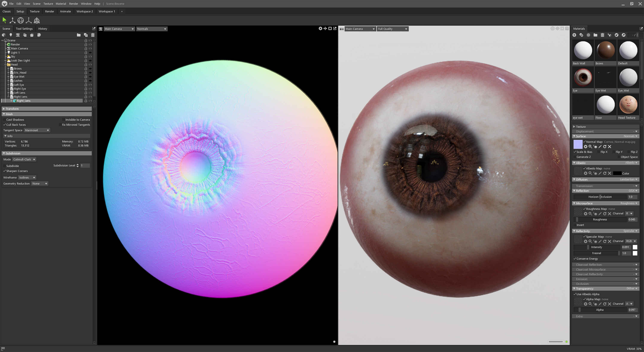
Task: Pop out the Scene panel with its external-link icon
Action: (x=94, y=29)
